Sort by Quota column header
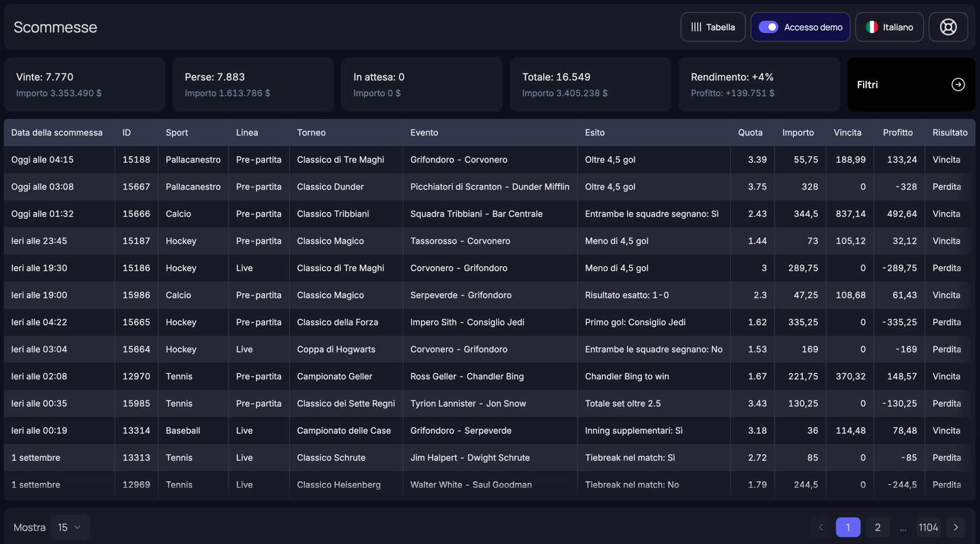This screenshot has width=980, height=544. coord(749,132)
